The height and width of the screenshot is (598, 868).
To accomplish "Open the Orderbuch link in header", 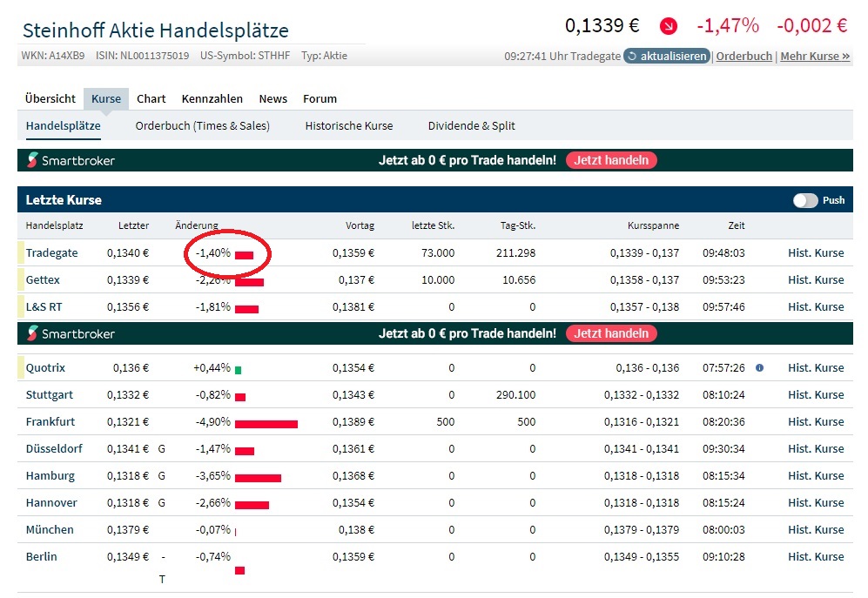I will [x=744, y=56].
